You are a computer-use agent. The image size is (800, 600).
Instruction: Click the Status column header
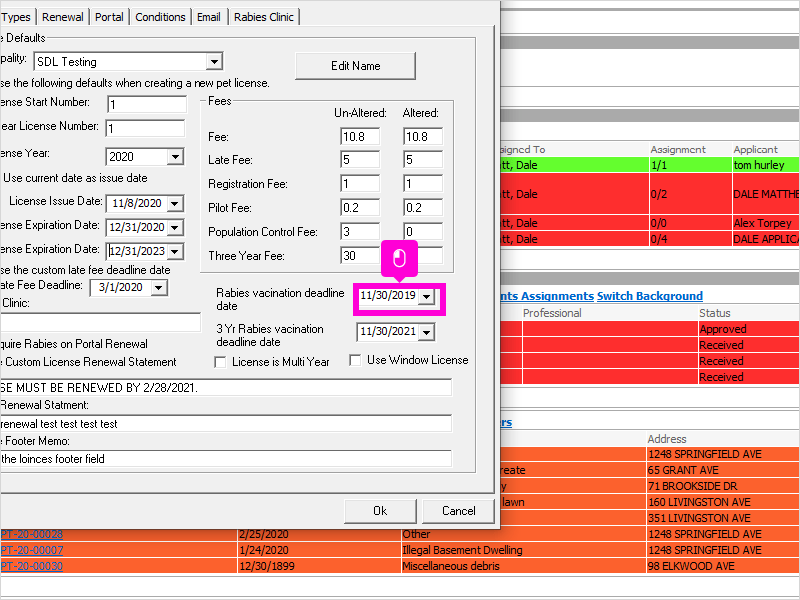coord(748,313)
